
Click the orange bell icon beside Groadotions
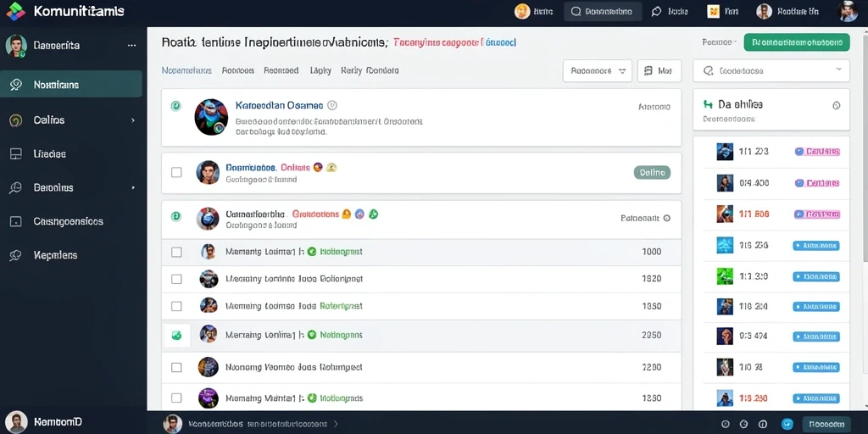pos(347,214)
